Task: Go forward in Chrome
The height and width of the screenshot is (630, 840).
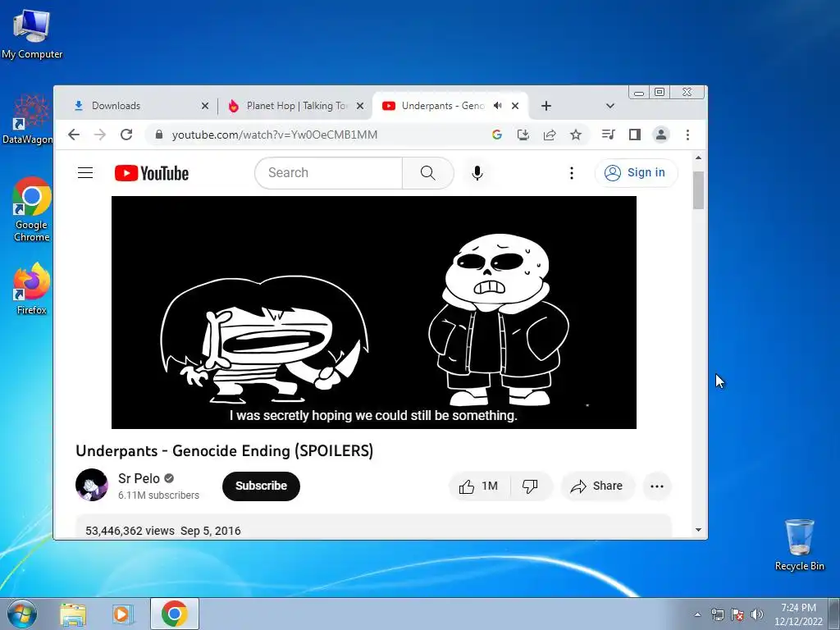Action: tap(100, 135)
